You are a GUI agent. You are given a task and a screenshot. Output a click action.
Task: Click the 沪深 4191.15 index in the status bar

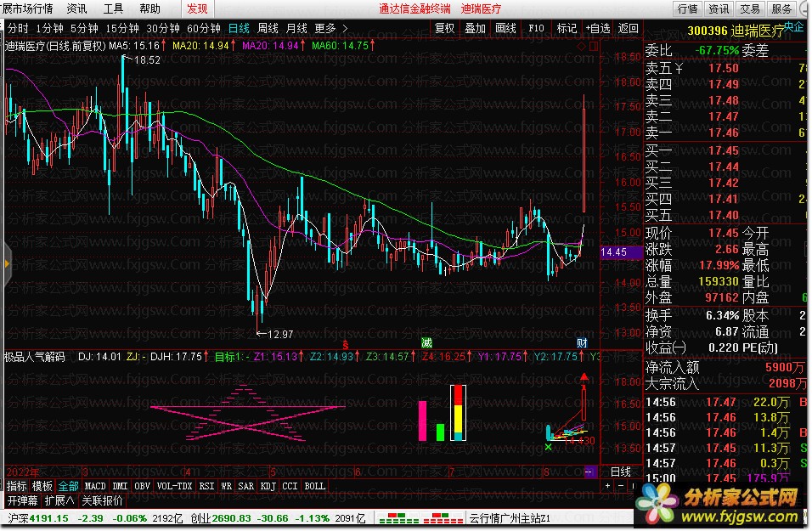tap(38, 518)
